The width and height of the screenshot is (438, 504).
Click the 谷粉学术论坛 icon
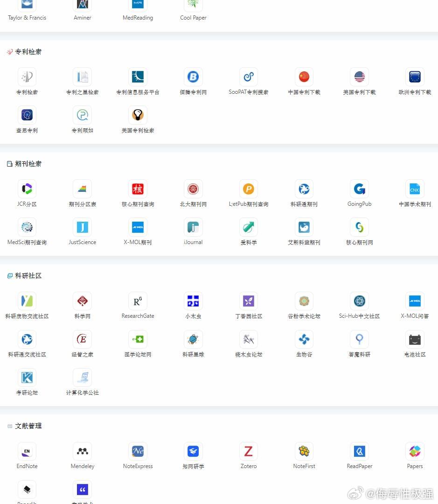click(x=304, y=301)
